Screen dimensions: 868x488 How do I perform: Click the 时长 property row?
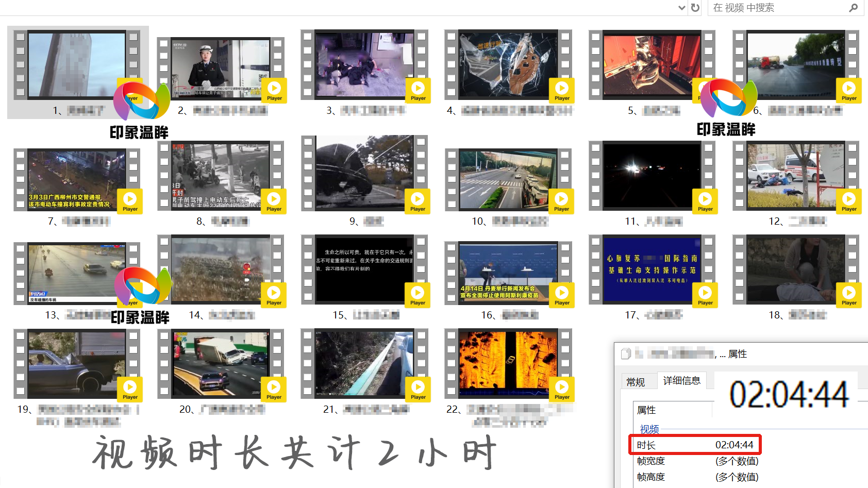(x=694, y=445)
